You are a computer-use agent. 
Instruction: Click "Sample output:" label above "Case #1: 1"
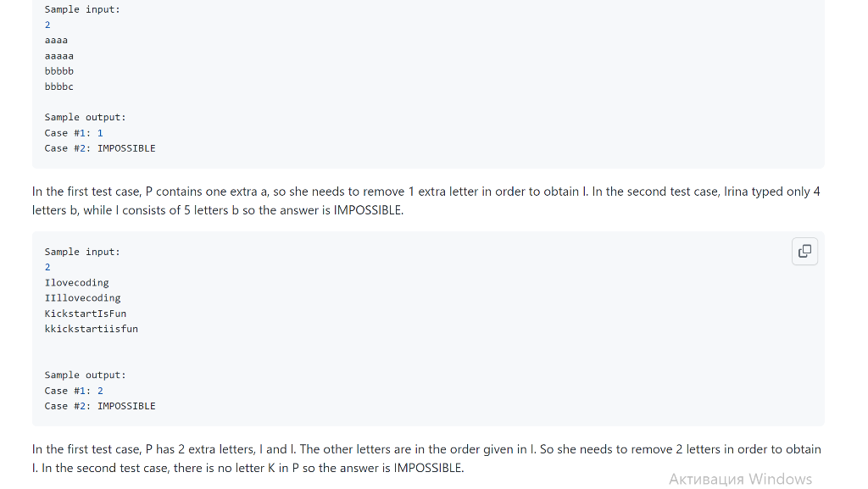(86, 117)
